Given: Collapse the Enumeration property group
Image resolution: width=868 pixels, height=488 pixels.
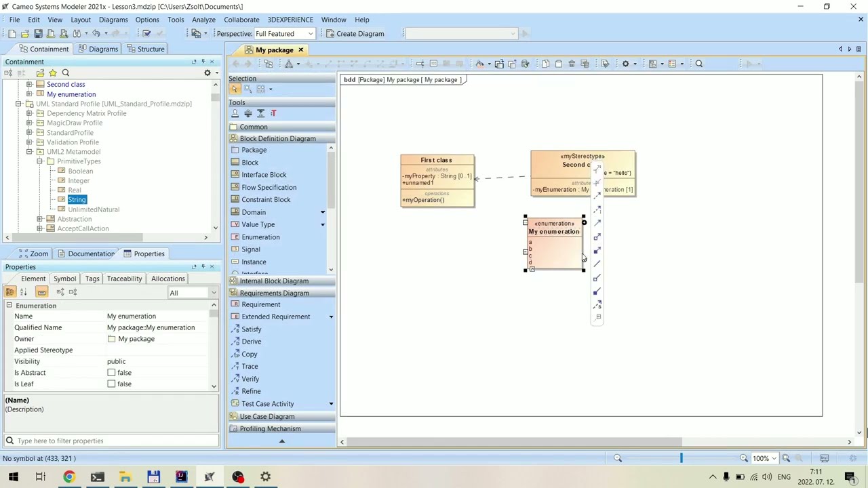Looking at the screenshot, I should pyautogui.click(x=9, y=306).
